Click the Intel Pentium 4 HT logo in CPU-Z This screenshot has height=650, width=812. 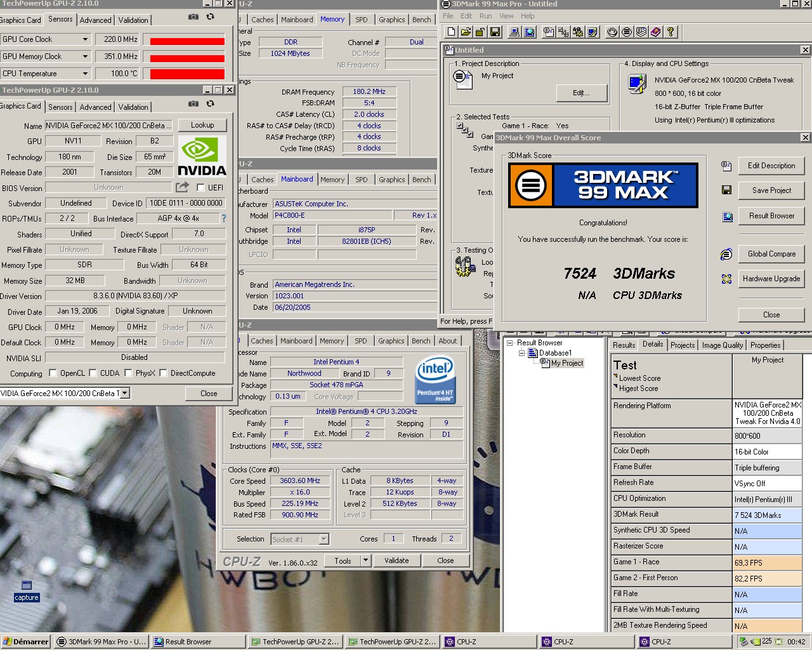(435, 380)
